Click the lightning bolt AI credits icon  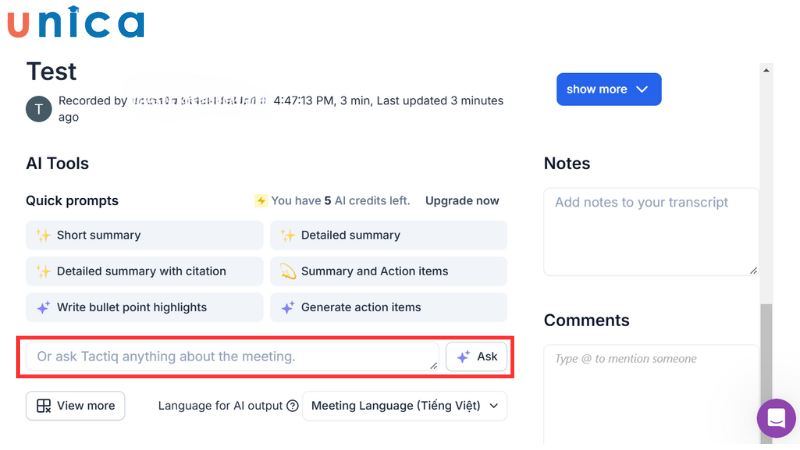tap(261, 201)
